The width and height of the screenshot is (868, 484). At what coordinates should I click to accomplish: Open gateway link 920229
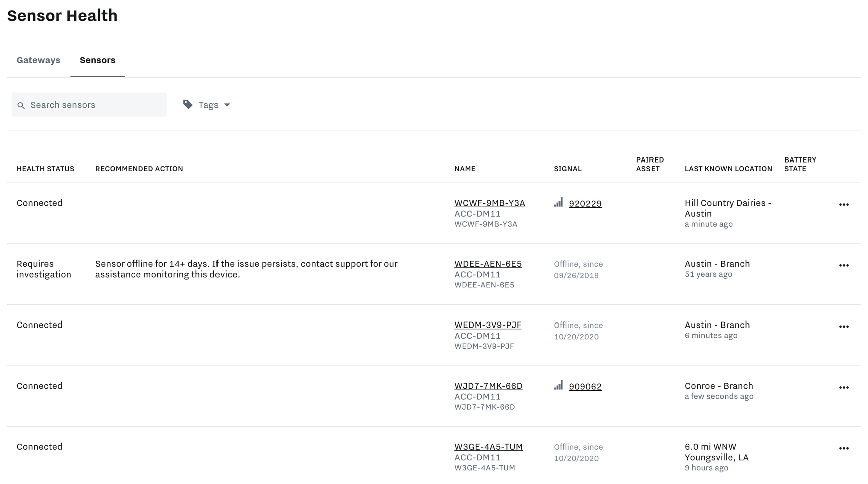click(585, 204)
